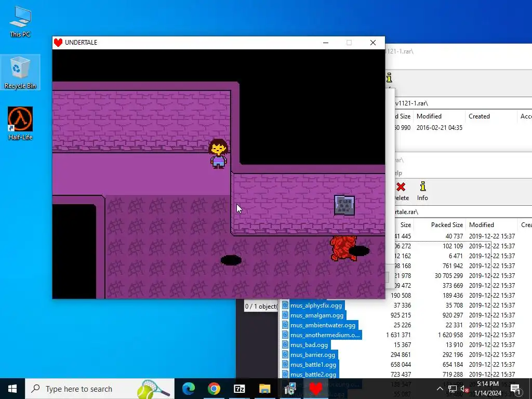Click the red leaf pile in Undertale

coord(343,248)
